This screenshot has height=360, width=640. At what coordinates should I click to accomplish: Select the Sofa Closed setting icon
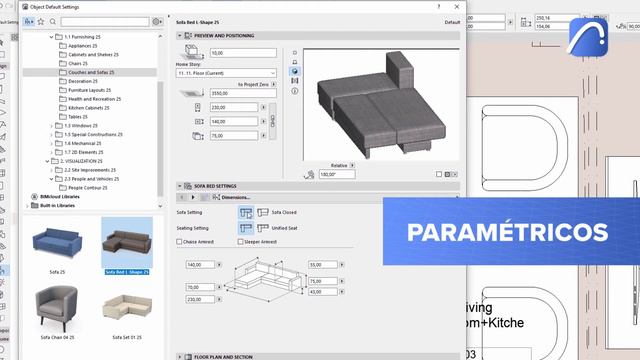coord(262,213)
